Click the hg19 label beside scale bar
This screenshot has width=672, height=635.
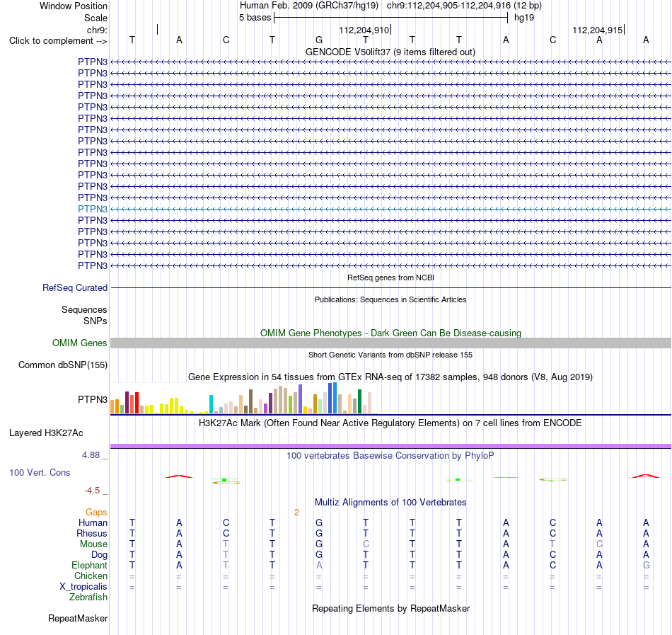(x=524, y=18)
